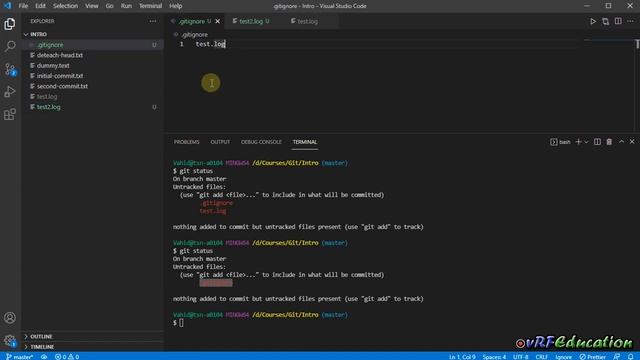The width and height of the screenshot is (640, 360).
Task: Split the terminal panel
Action: tap(597, 142)
